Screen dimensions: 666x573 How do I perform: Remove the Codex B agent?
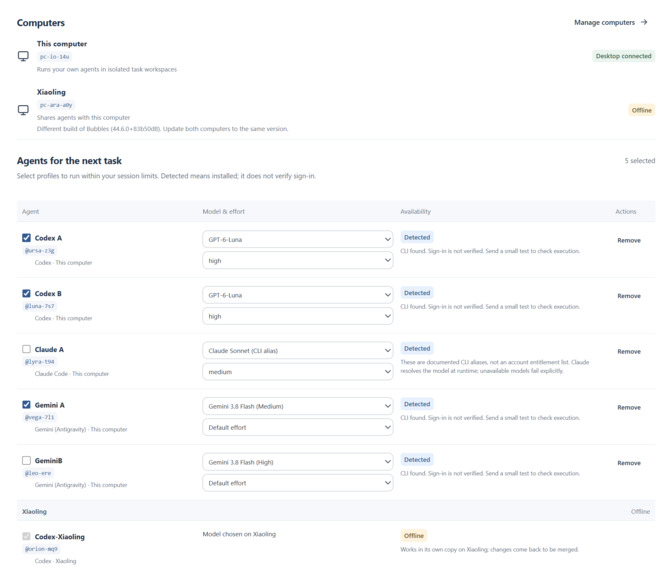point(629,296)
